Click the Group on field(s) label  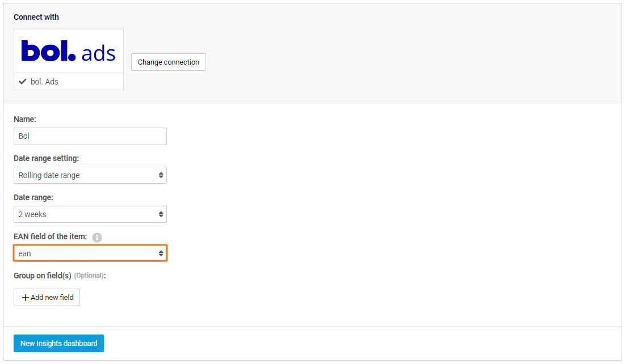click(43, 276)
